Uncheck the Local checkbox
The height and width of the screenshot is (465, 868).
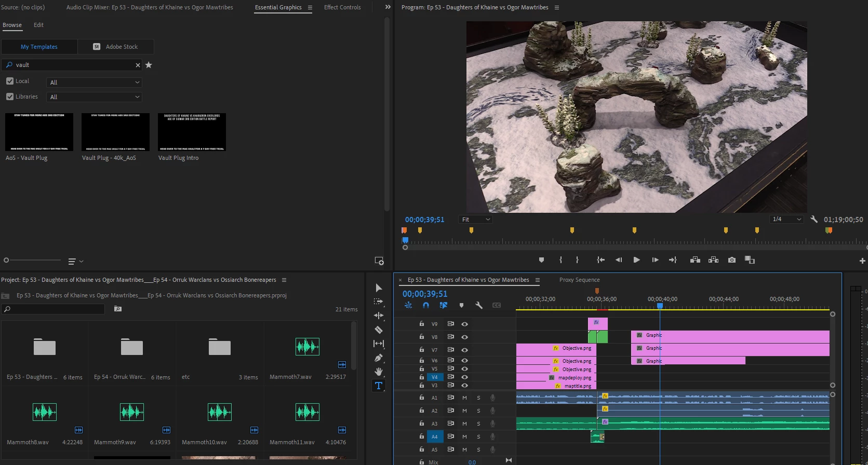pos(10,81)
